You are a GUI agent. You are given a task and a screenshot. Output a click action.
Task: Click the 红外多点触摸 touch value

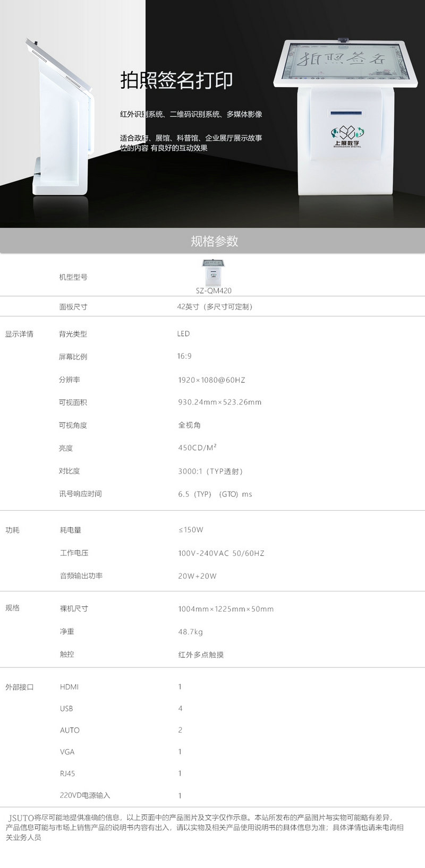click(201, 655)
